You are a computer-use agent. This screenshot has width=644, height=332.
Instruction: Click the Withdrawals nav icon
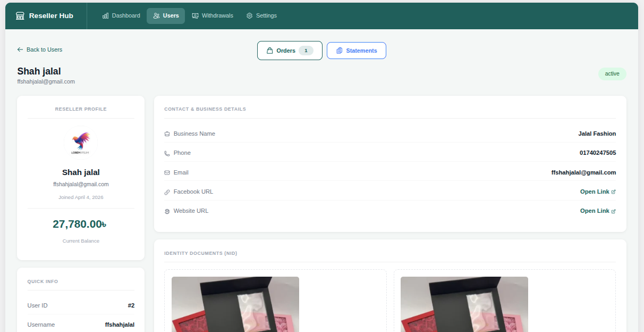[x=196, y=16]
